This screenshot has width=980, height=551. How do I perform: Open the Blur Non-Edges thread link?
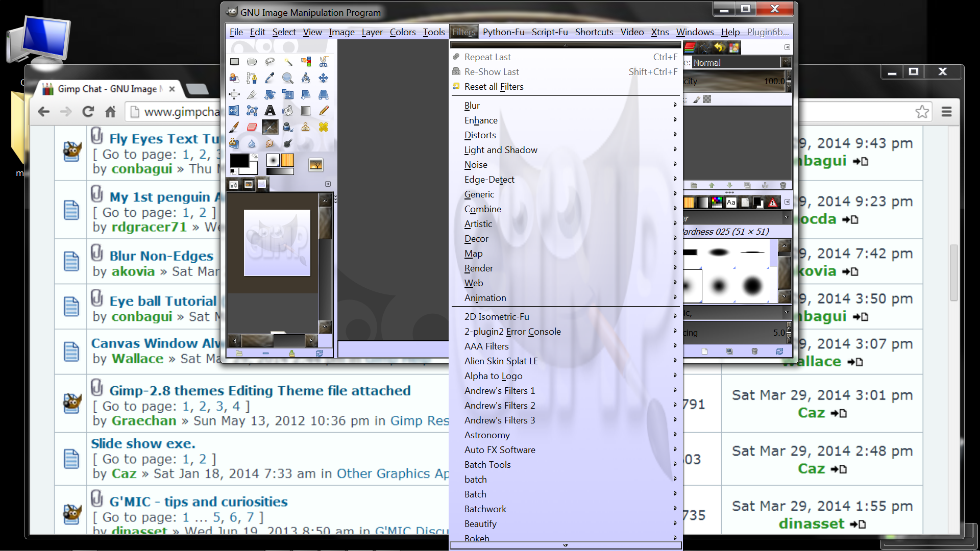coord(161,256)
